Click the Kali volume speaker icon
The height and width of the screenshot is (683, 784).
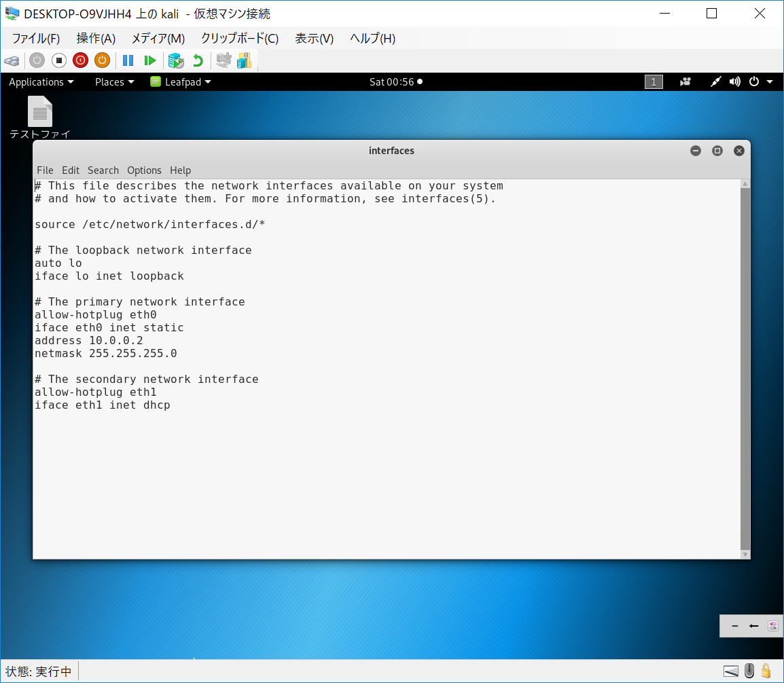(734, 82)
